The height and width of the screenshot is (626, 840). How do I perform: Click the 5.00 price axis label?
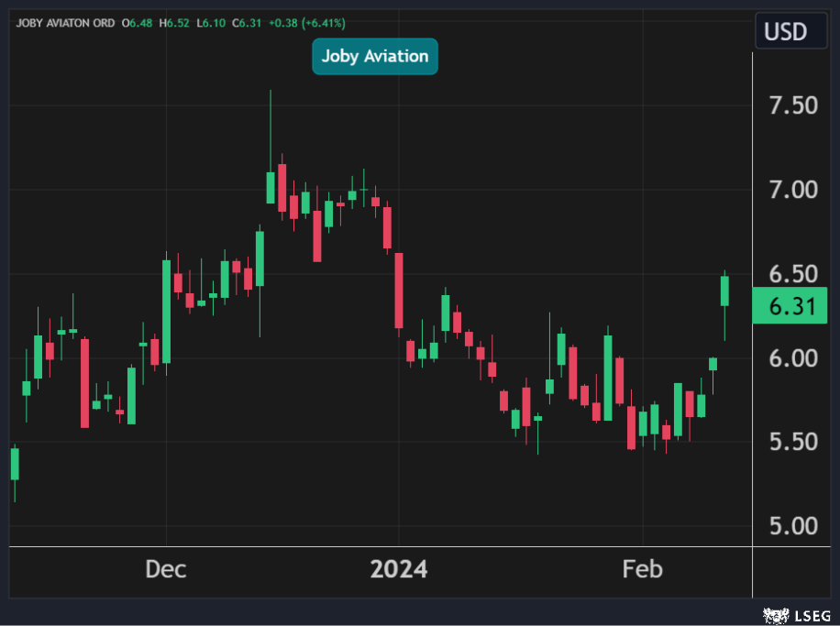point(793,526)
